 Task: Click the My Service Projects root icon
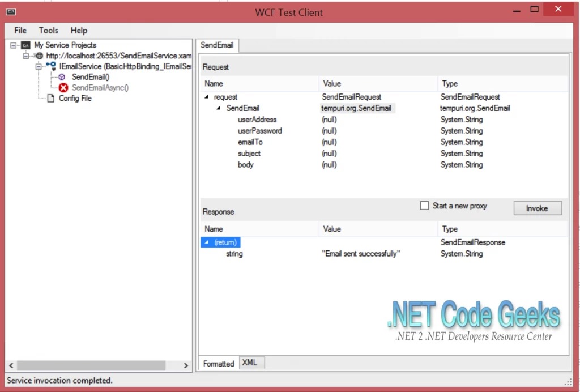[27, 45]
